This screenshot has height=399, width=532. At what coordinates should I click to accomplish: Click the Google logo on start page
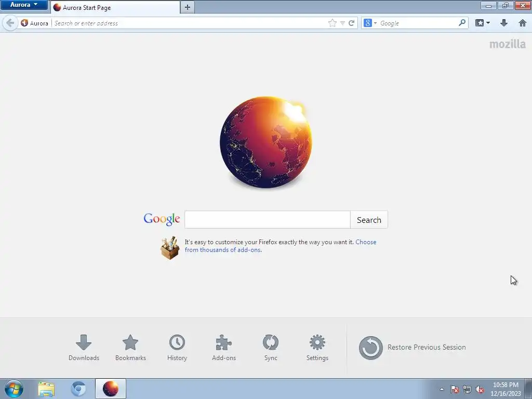(x=162, y=220)
